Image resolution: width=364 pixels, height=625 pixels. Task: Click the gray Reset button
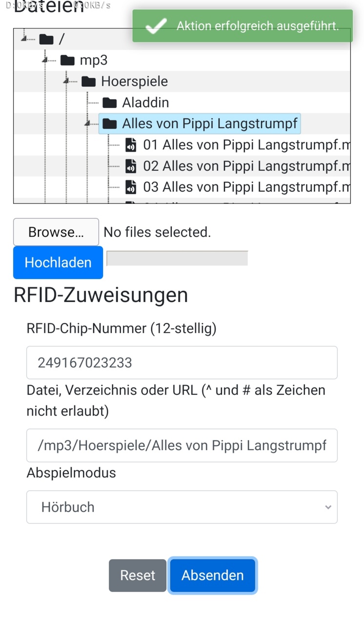pyautogui.click(x=138, y=575)
